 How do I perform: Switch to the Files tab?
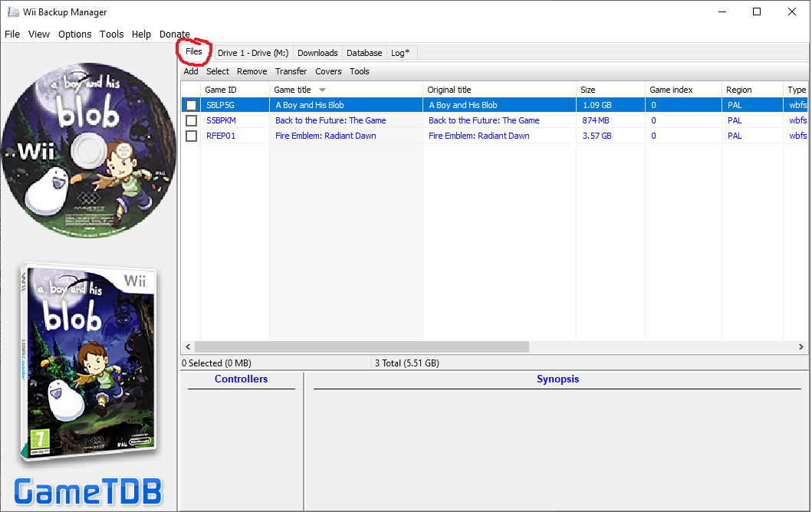(x=194, y=52)
